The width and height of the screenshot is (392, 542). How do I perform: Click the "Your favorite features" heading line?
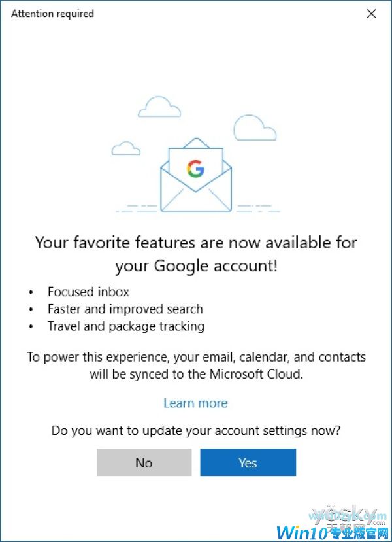click(x=195, y=243)
